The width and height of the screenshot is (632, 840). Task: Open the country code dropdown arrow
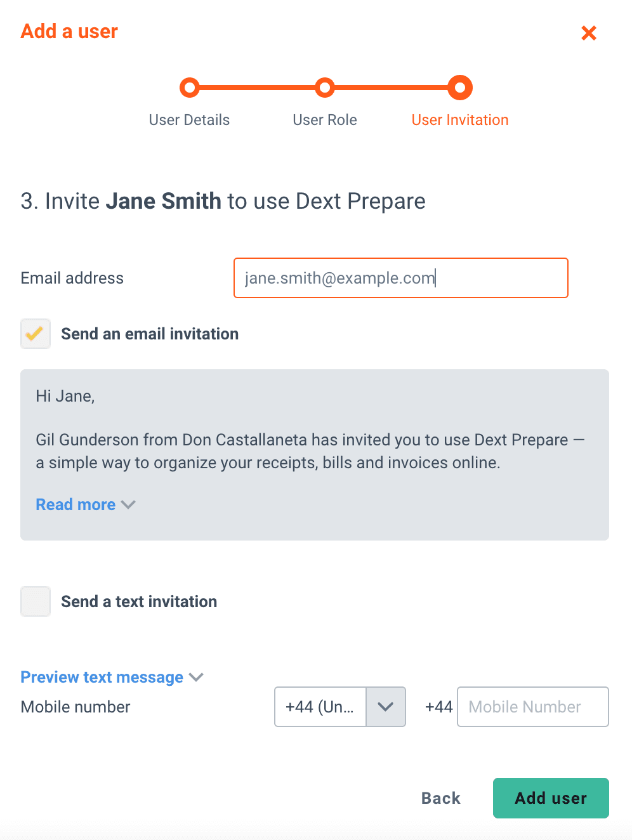(386, 707)
